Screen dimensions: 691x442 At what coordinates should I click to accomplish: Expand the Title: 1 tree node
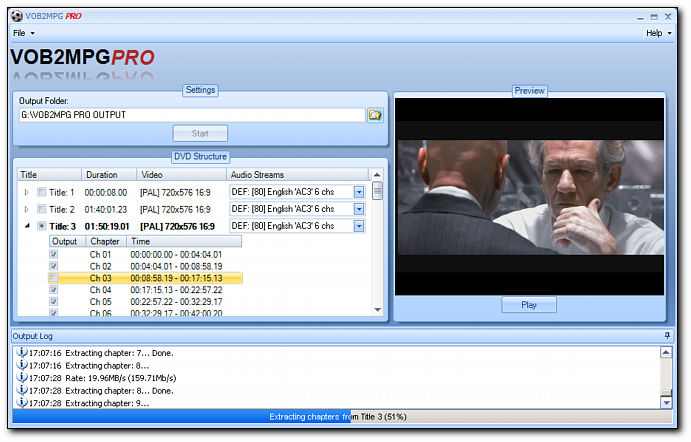coord(26,192)
